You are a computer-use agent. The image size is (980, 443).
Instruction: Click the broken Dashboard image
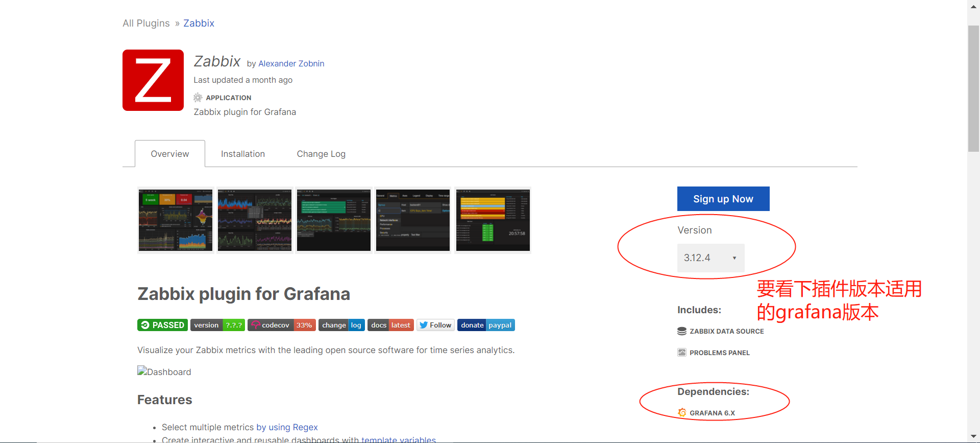pyautogui.click(x=164, y=371)
